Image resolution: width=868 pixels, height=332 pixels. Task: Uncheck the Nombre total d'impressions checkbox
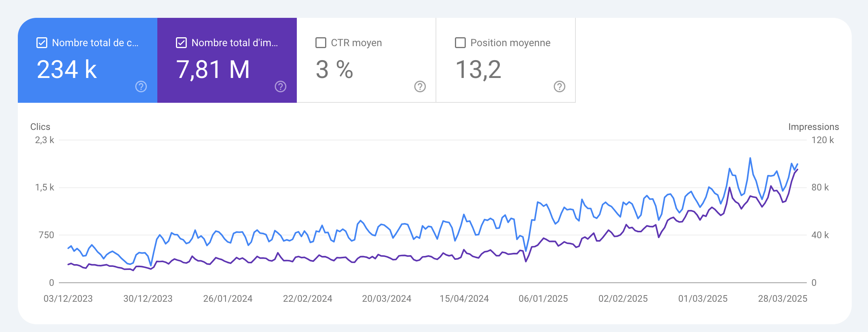coord(181,43)
